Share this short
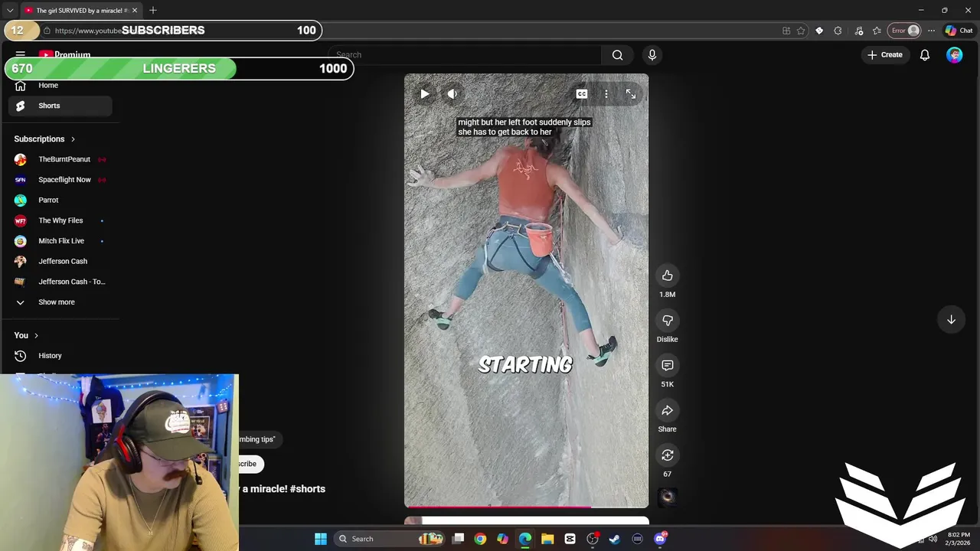 668,411
